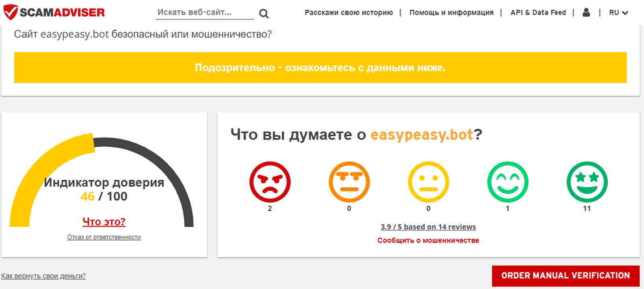The image size is (644, 289).
Task: Expand the RU language dropdown
Action: 619,12
